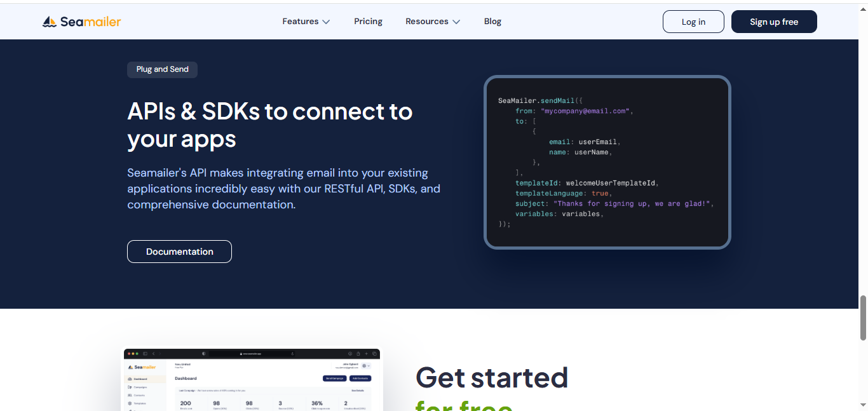The image size is (868, 411).
Task: Open the Blog nav link
Action: 492,22
